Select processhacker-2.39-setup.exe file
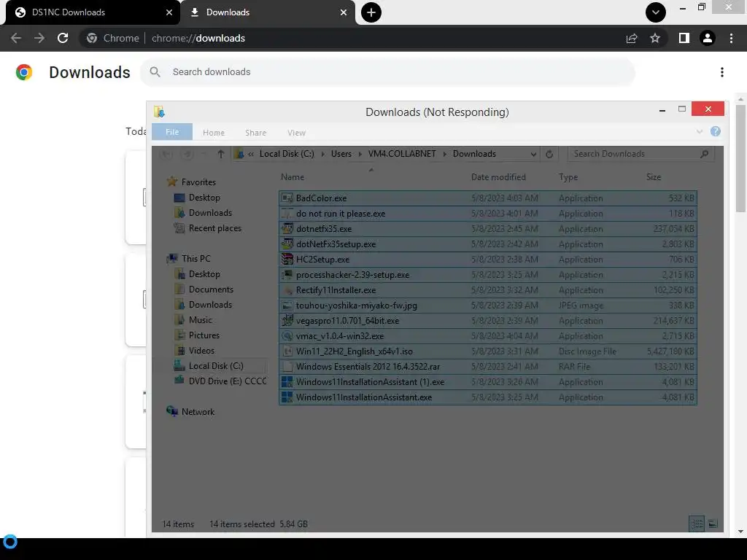The width and height of the screenshot is (747, 560). click(488, 275)
